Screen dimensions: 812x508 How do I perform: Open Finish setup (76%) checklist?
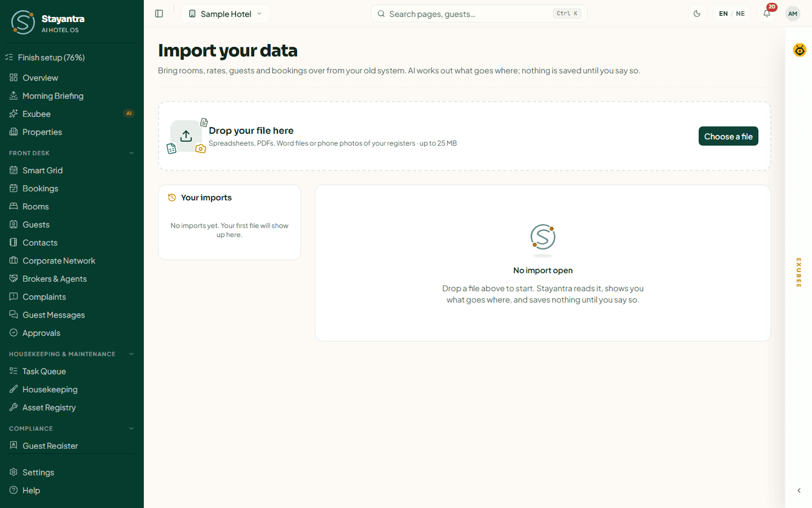point(72,58)
